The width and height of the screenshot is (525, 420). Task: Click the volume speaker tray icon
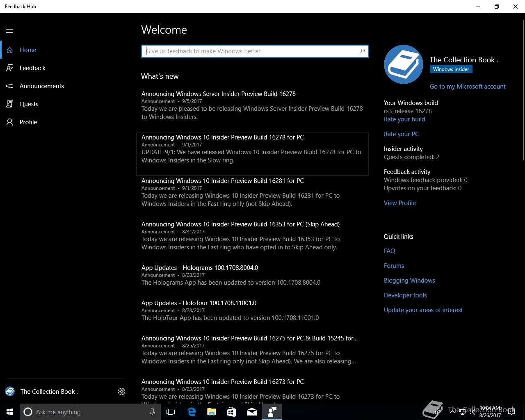(x=472, y=412)
